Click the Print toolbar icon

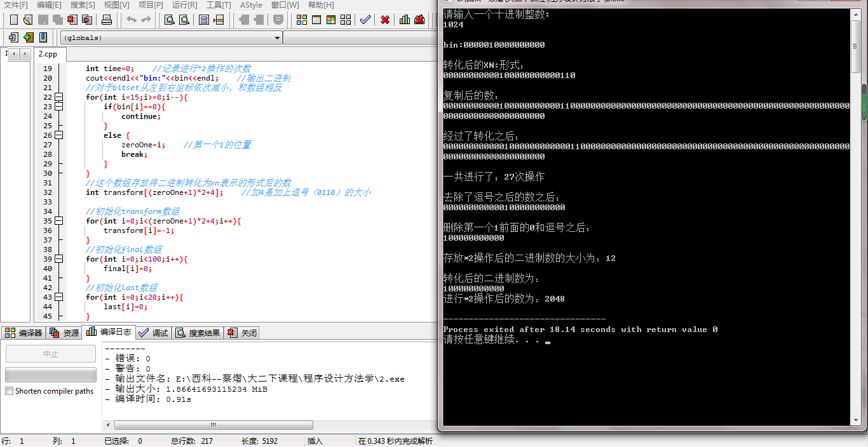click(107, 20)
